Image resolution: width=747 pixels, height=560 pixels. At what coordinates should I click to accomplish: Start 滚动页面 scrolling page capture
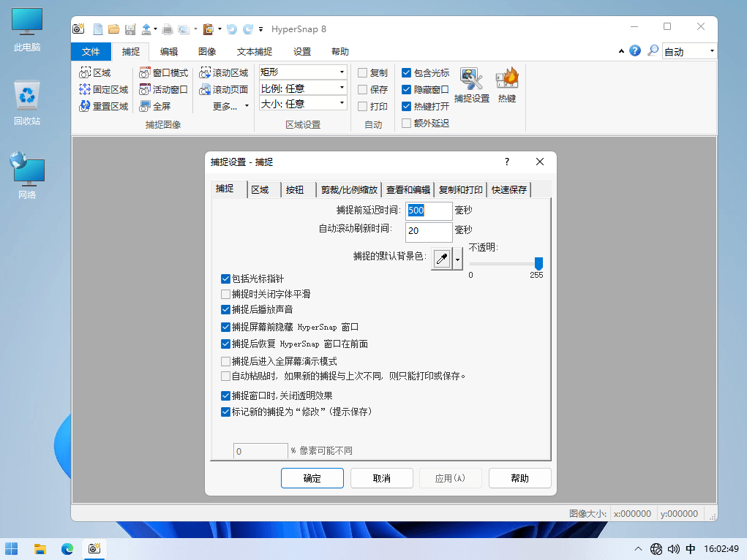tap(223, 89)
